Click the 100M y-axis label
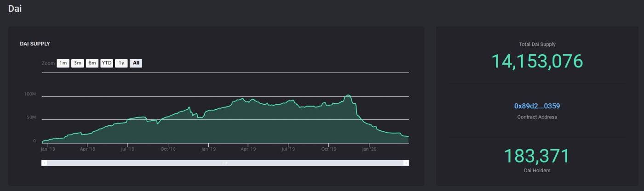The height and width of the screenshot is (191, 644). (30, 94)
